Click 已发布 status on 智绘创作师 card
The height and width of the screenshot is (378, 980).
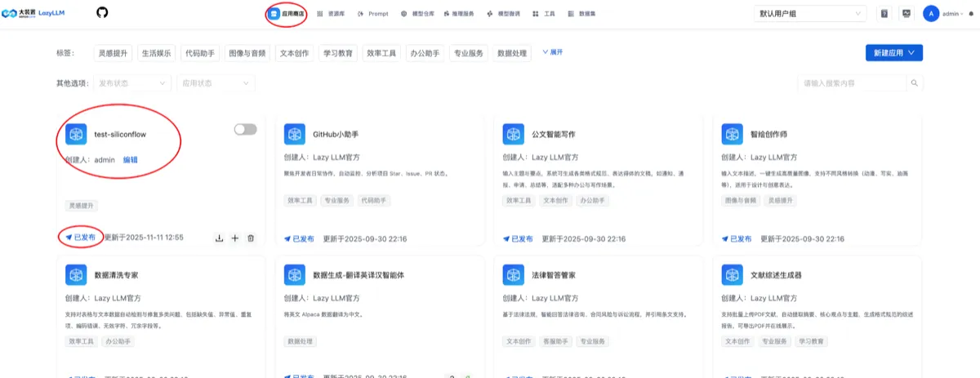(x=737, y=238)
